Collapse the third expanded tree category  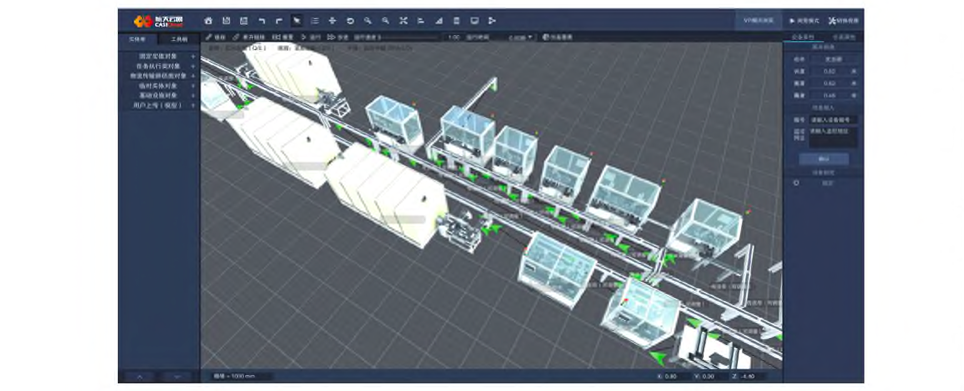pos(193,76)
